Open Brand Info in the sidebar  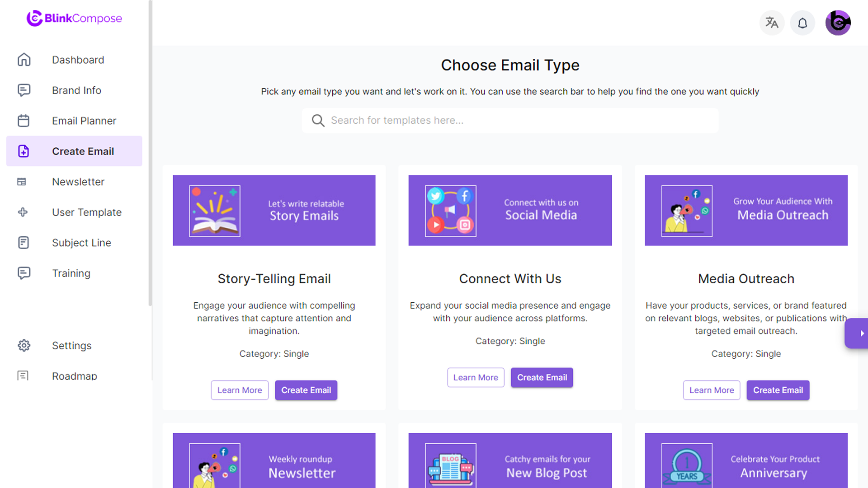[76, 90]
